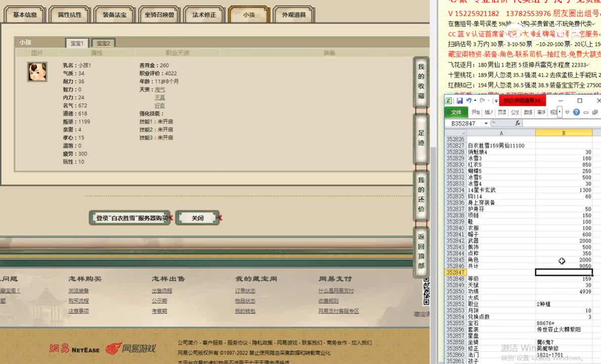Open the Name Box dropdown in Excel
This screenshot has height=364, width=601.
[x=486, y=123]
